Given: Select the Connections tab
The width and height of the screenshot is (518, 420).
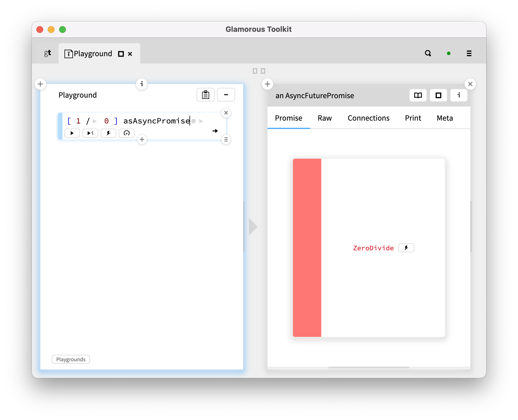Looking at the screenshot, I should click(x=368, y=118).
